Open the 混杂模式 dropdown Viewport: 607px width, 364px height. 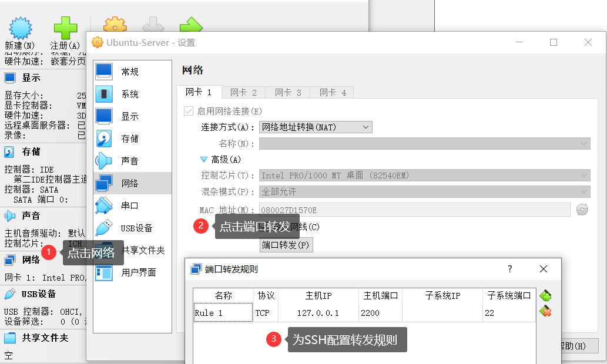(x=424, y=191)
